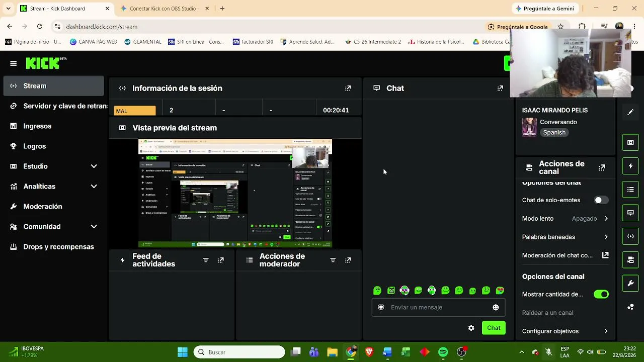The height and width of the screenshot is (362, 644).
Task: Click the stream preview thumbnail
Action: 235,194
